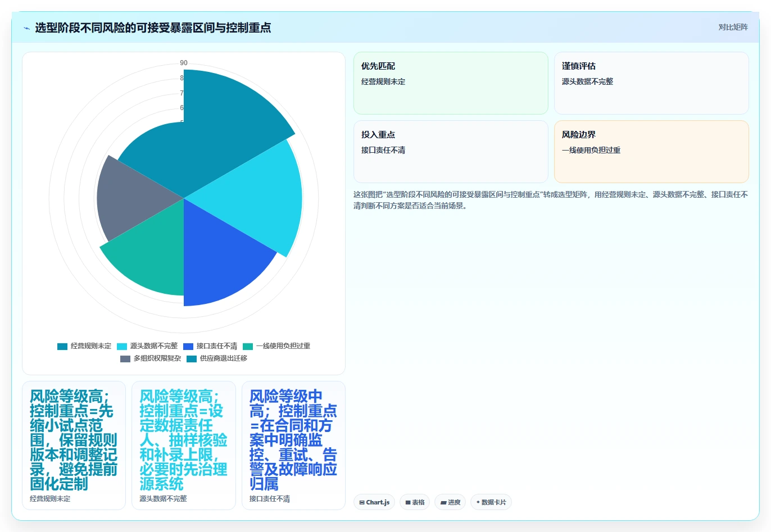Click the 对比矩阵 label in header
771x532 pixels.
(x=733, y=27)
